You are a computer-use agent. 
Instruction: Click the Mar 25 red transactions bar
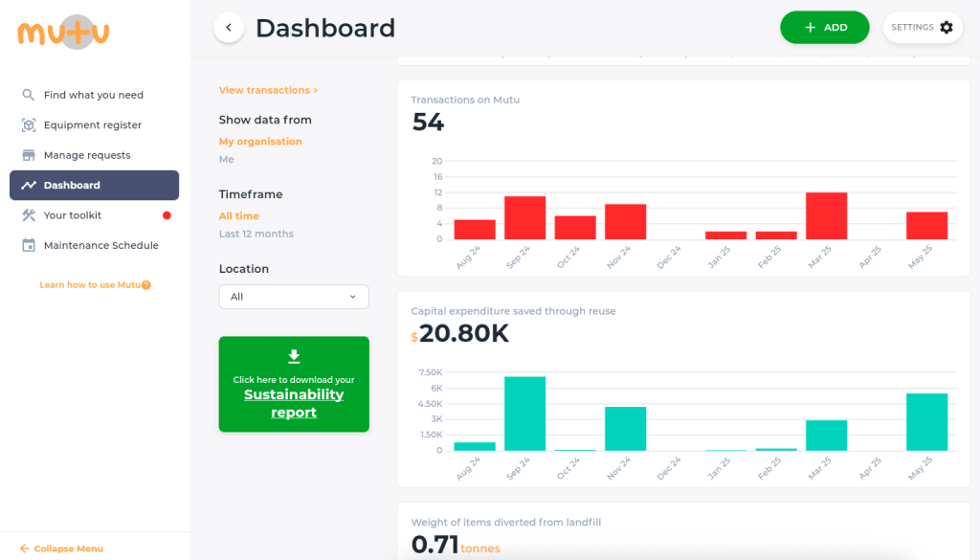(x=826, y=215)
